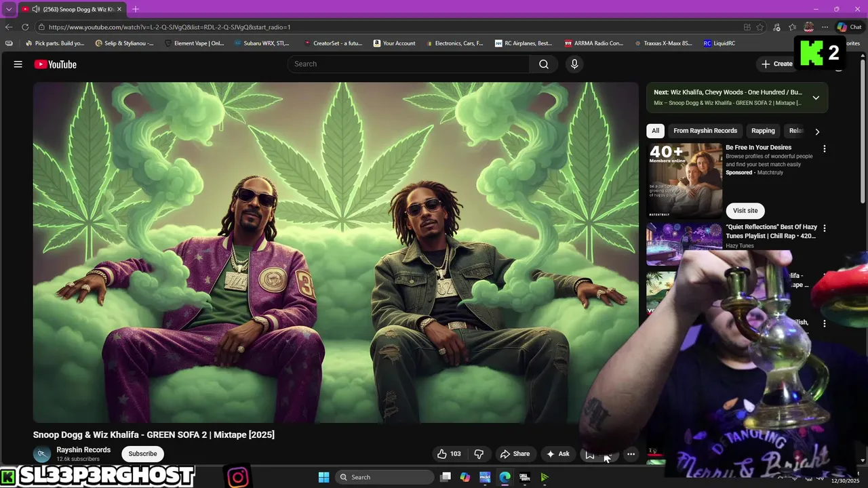Viewport: 868px width, 488px height.
Task: Open the Instagram icon in overlay
Action: 238,477
